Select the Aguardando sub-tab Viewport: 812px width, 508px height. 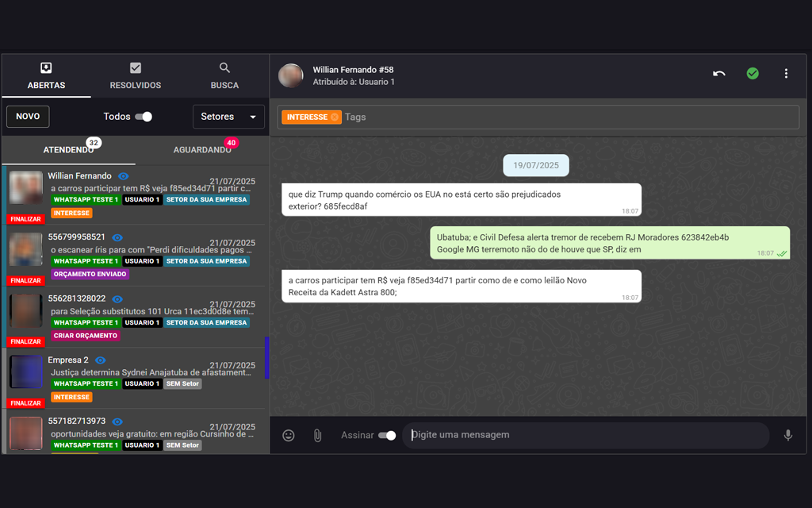click(202, 150)
